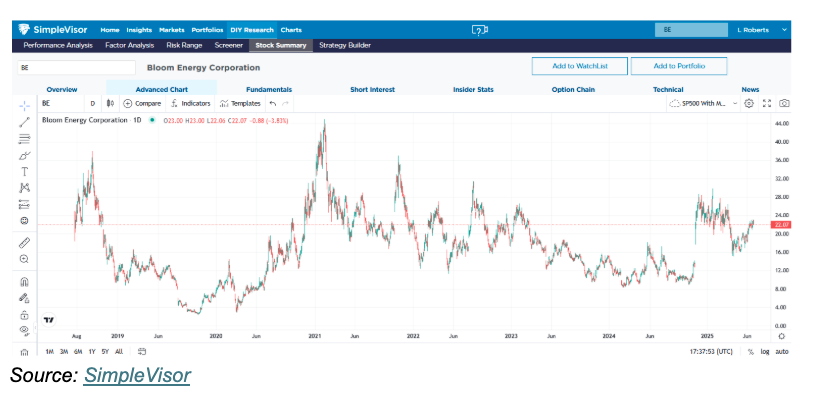
Task: Set chart range to All
Action: 119,352
